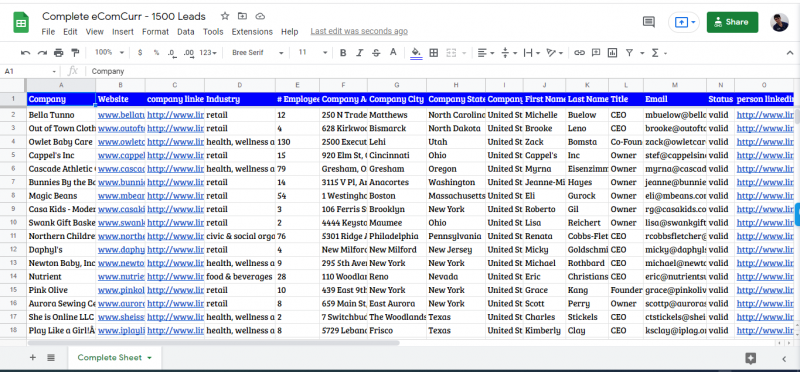Open the Extensions menu
The height and width of the screenshot is (372, 800).
pyautogui.click(x=252, y=32)
